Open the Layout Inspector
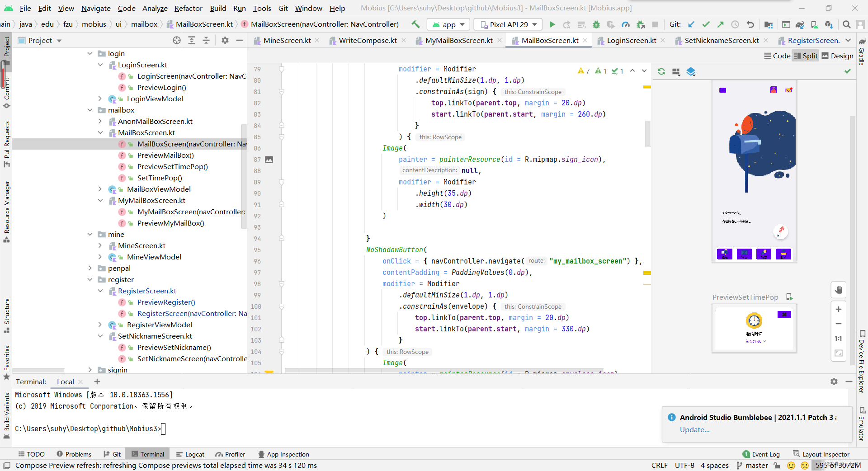This screenshot has width=868, height=471. tap(821, 454)
